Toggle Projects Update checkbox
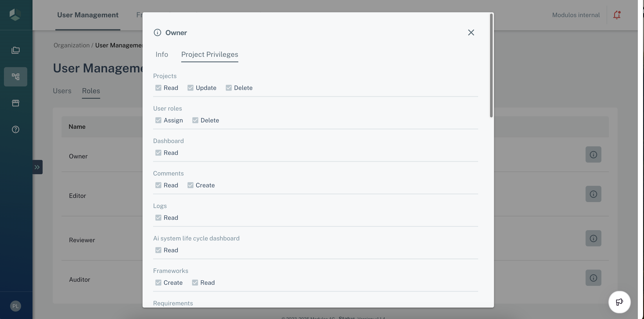The image size is (644, 319). coord(190,88)
